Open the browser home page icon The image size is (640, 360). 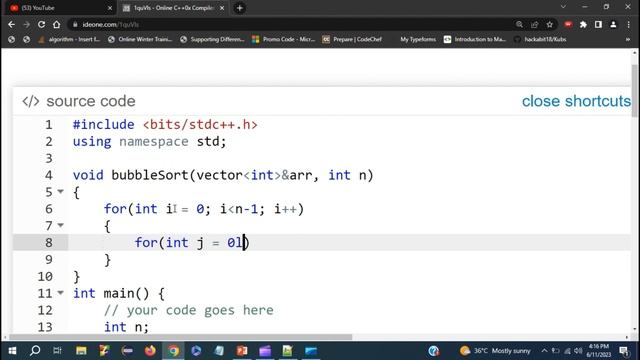[56, 24]
